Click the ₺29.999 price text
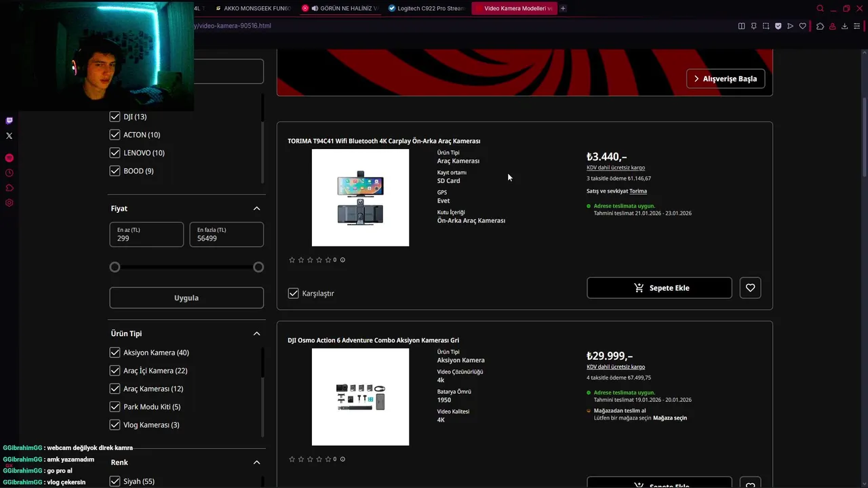Screen dimensions: 868x488 pos(610,356)
